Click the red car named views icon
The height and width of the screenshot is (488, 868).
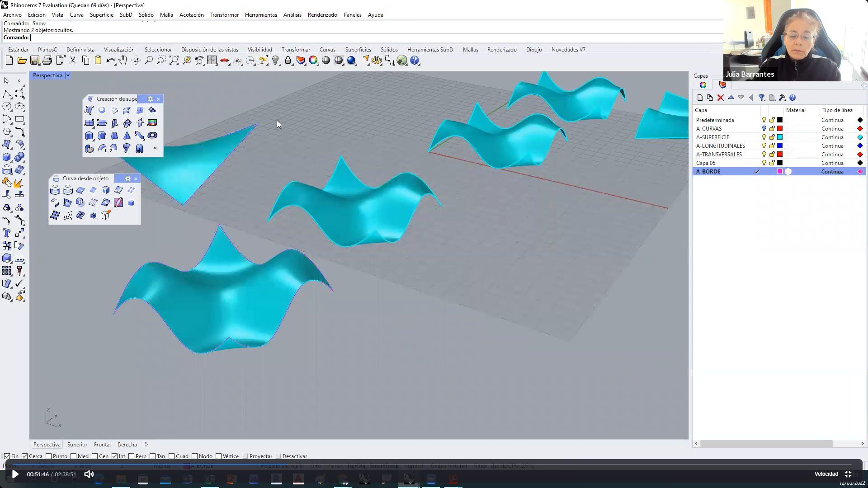225,61
